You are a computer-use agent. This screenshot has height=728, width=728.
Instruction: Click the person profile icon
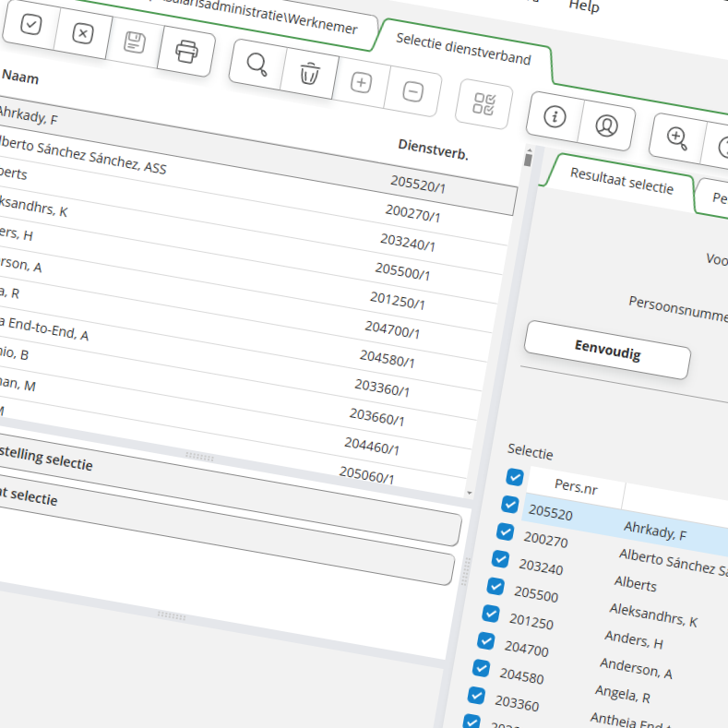[x=606, y=125]
